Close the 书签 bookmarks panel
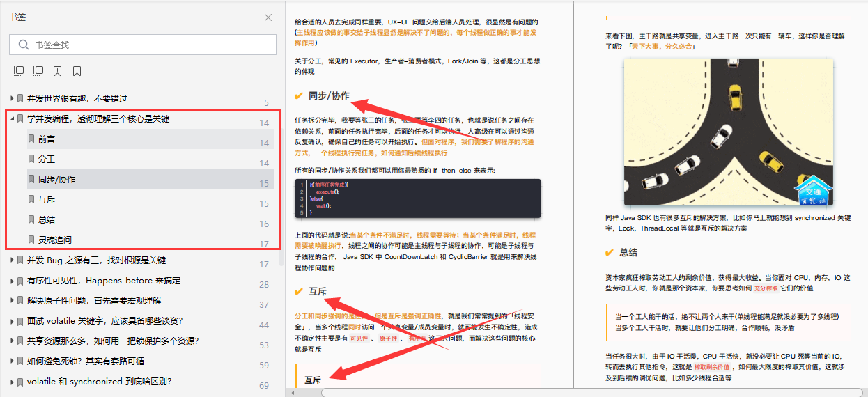Viewport: 868px width, 397px height. pyautogui.click(x=268, y=17)
